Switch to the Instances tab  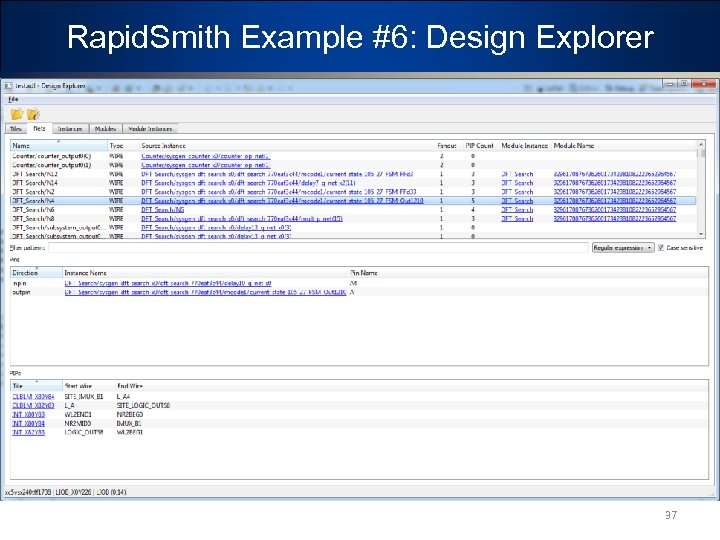[x=70, y=129]
